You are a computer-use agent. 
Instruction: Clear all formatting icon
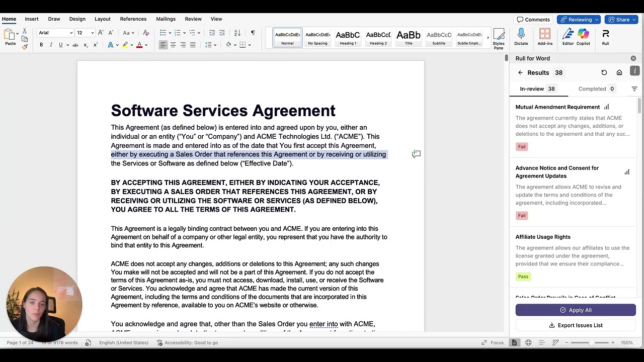coord(146,33)
